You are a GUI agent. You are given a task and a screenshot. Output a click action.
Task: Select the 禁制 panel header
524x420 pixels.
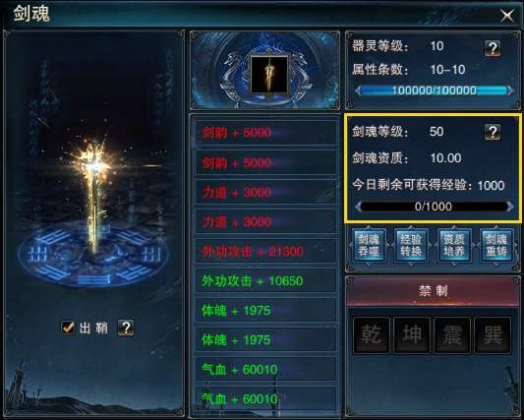(434, 291)
